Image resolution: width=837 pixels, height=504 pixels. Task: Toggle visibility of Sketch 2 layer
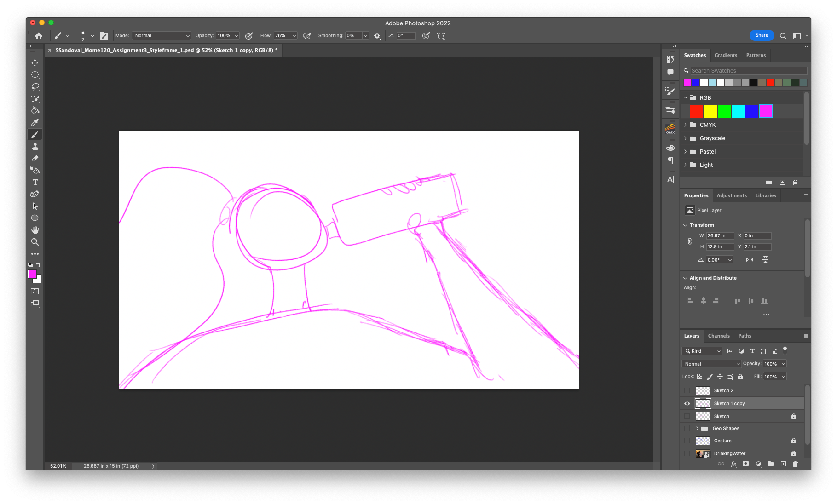pyautogui.click(x=687, y=390)
